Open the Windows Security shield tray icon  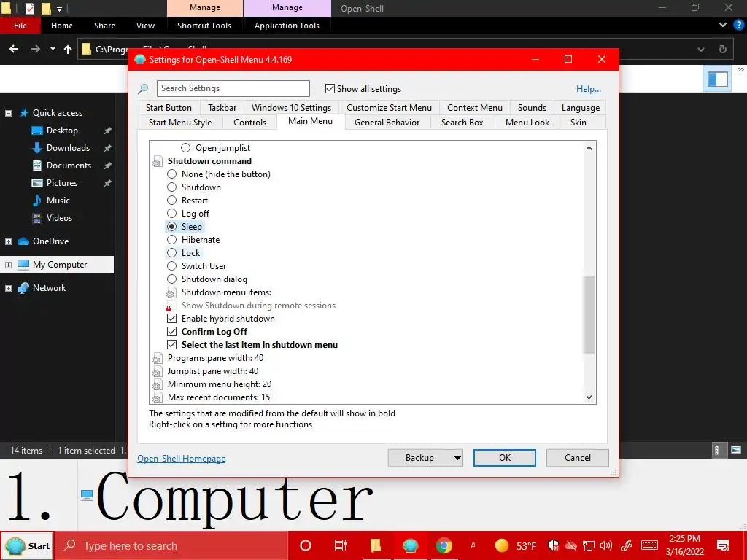pos(553,545)
